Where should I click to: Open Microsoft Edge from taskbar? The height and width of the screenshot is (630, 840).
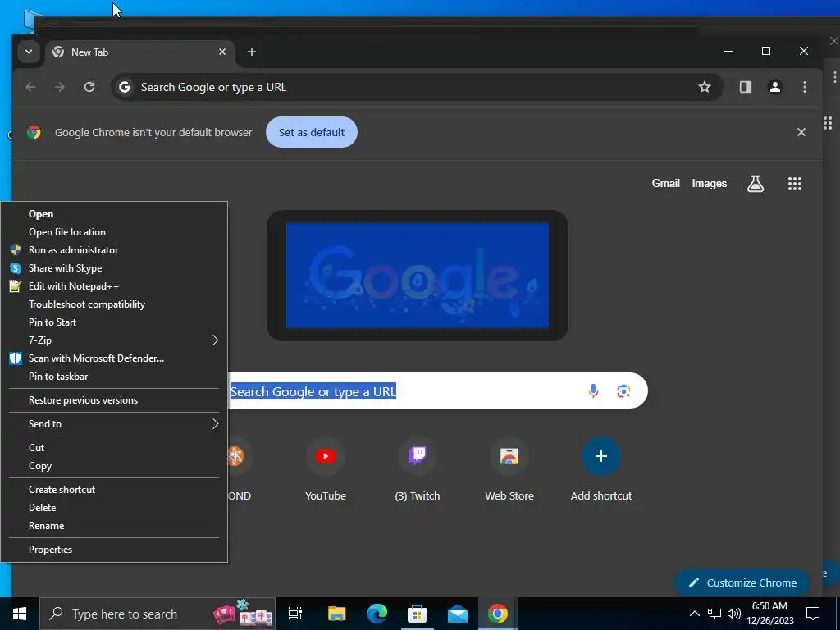pos(377,614)
